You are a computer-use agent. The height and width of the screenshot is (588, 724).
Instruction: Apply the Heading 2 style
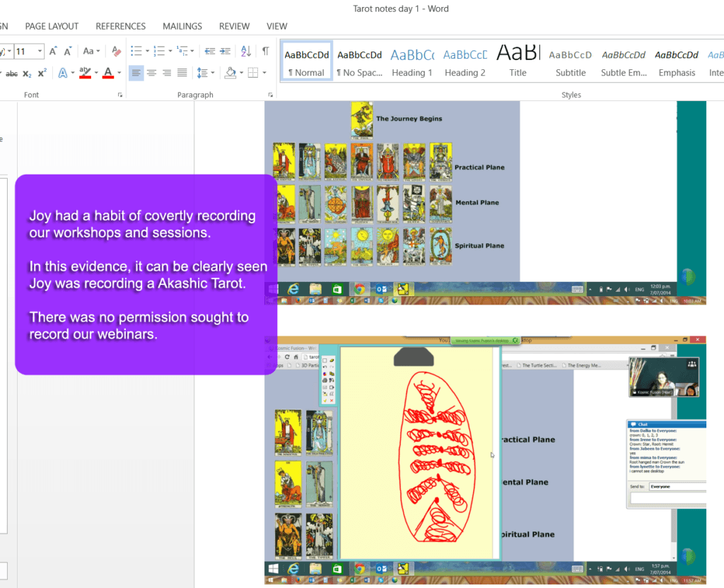pyautogui.click(x=465, y=62)
